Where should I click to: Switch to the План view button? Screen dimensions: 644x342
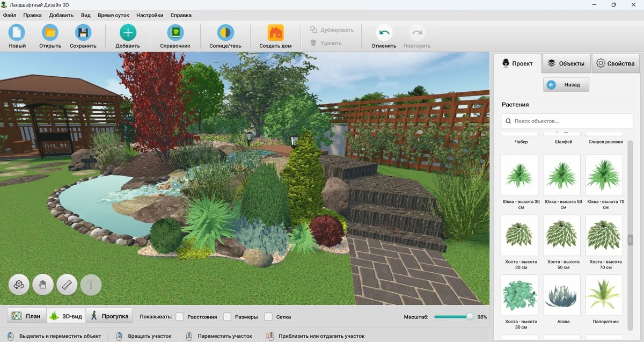[26, 316]
